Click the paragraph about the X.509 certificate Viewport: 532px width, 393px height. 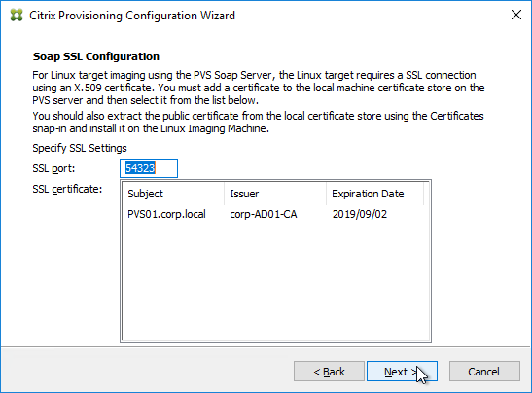(258, 88)
